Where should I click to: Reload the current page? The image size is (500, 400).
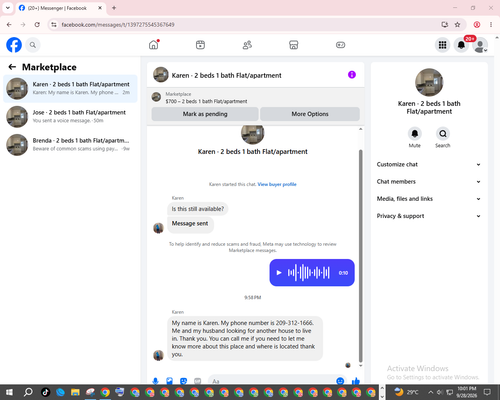pyautogui.click(x=37, y=25)
